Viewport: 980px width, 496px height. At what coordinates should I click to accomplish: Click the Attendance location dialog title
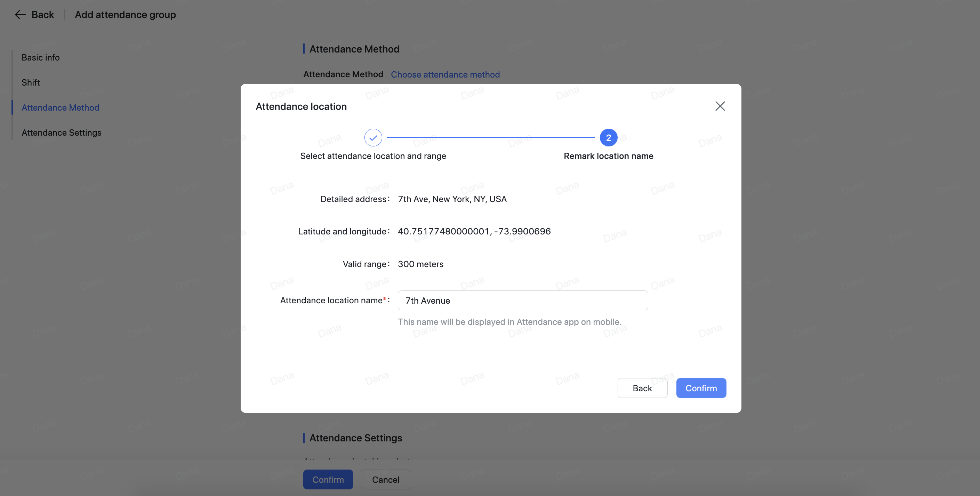coord(301,106)
